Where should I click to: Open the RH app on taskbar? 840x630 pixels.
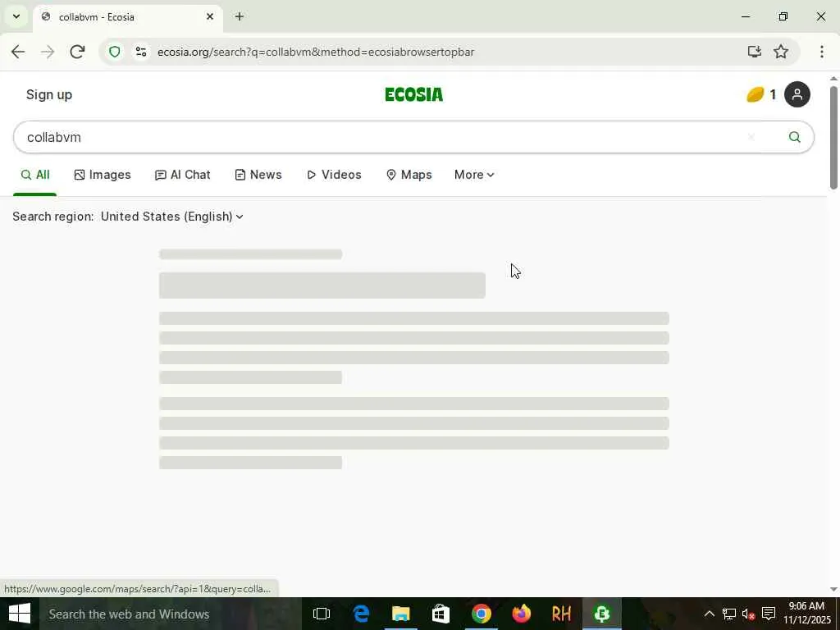click(x=561, y=614)
